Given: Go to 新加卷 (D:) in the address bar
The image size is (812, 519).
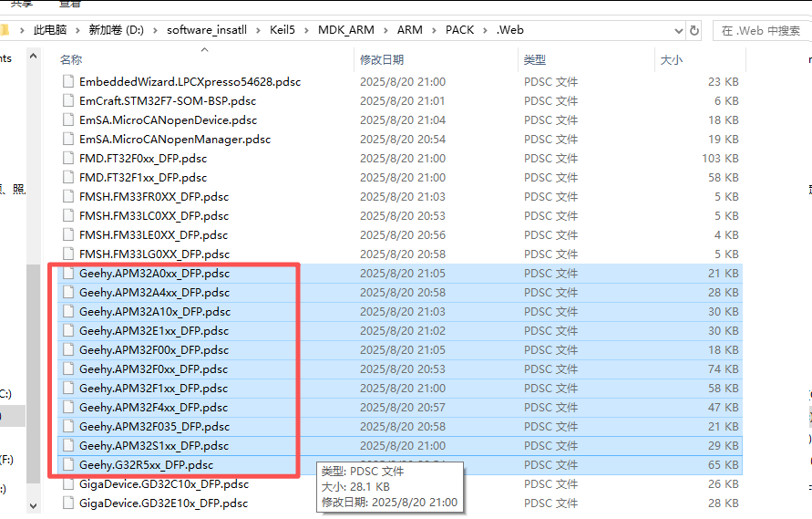Looking at the screenshot, I should pyautogui.click(x=117, y=30).
